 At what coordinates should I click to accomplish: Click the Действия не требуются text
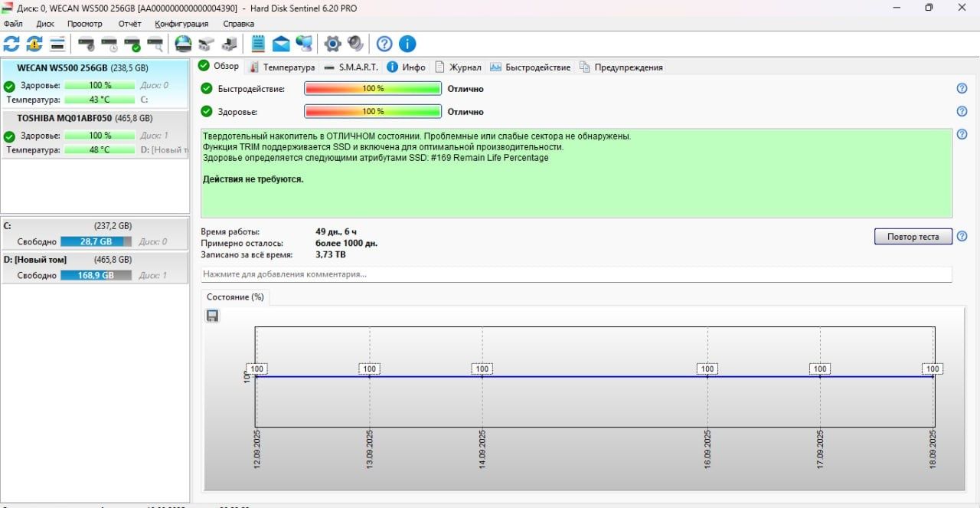pyautogui.click(x=253, y=179)
